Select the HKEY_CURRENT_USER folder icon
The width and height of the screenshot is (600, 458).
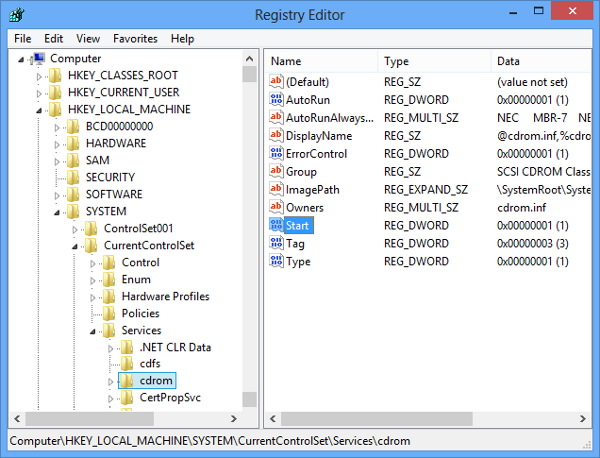pos(55,92)
